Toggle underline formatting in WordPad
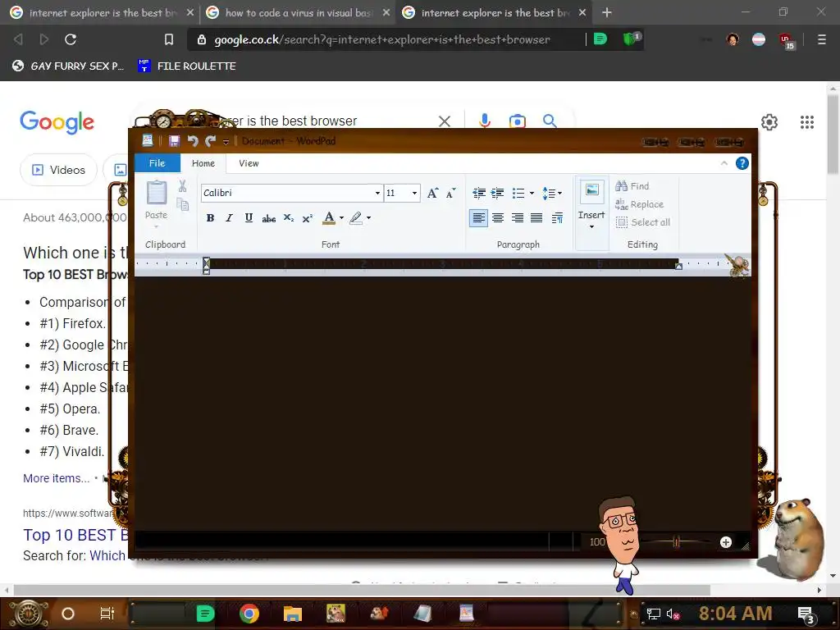Screen dimensions: 840x630 pos(249,218)
